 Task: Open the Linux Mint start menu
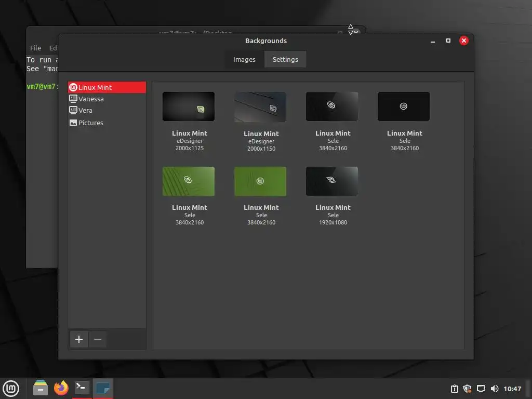[11, 388]
